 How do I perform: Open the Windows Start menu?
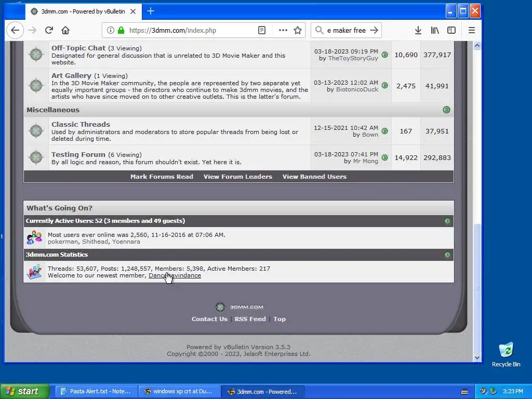25,391
